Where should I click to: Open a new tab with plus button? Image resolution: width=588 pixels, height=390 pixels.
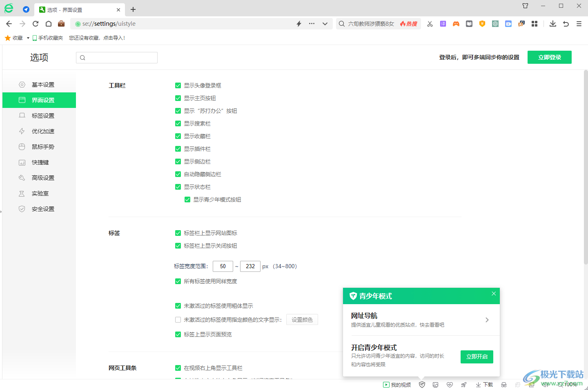pos(133,9)
